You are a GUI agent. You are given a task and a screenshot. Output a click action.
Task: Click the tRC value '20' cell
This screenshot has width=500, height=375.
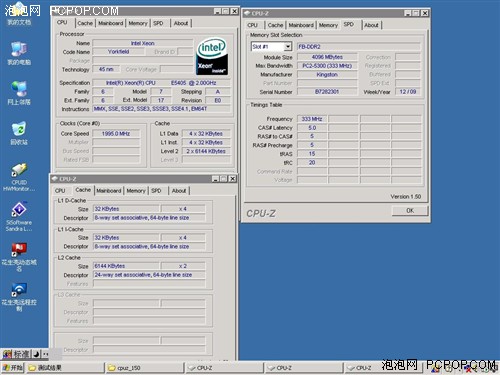pos(312,162)
